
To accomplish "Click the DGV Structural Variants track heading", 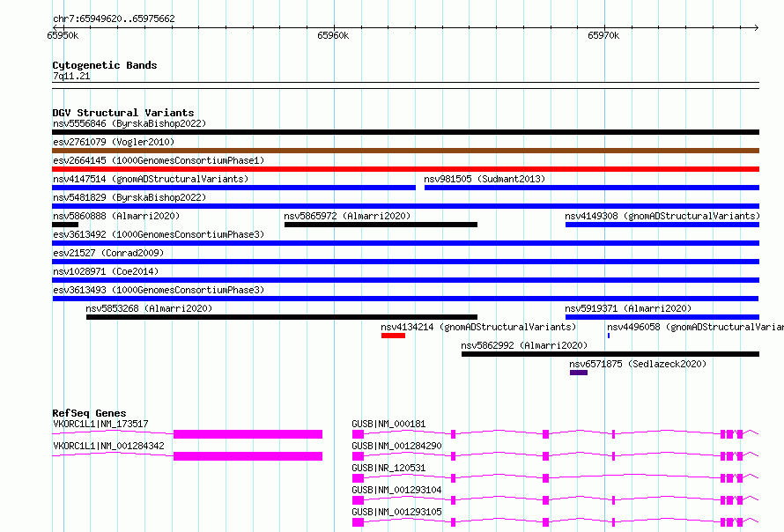I will click(123, 113).
